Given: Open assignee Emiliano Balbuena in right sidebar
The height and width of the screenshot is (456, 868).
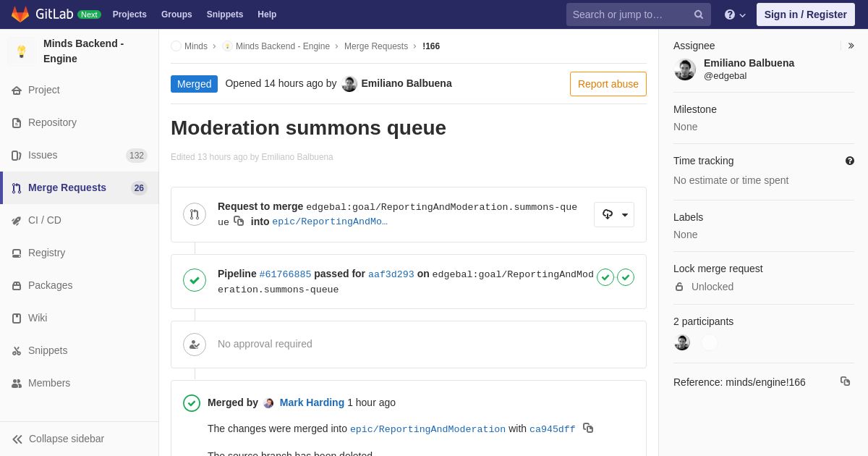Looking at the screenshot, I should point(749,63).
